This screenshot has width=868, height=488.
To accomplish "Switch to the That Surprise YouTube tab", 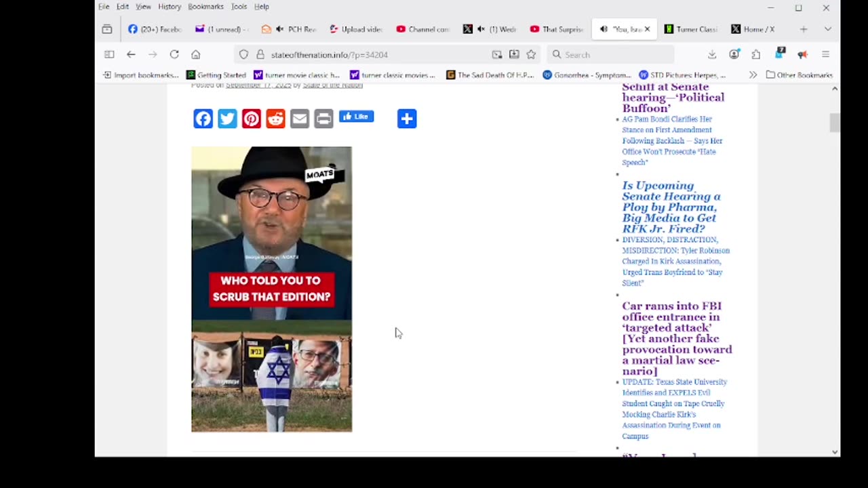I will [x=557, y=29].
